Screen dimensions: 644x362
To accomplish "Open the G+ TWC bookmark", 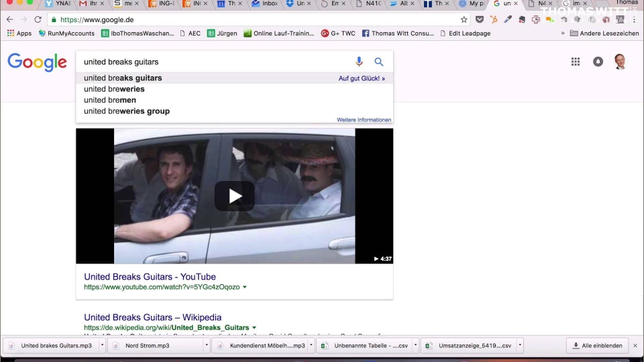I will click(x=337, y=34).
